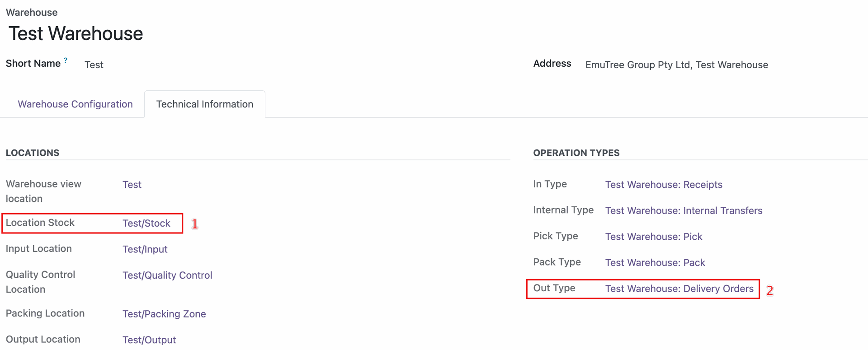This screenshot has height=350, width=868.
Task: Click the Short Name help question mark
Action: point(66,60)
